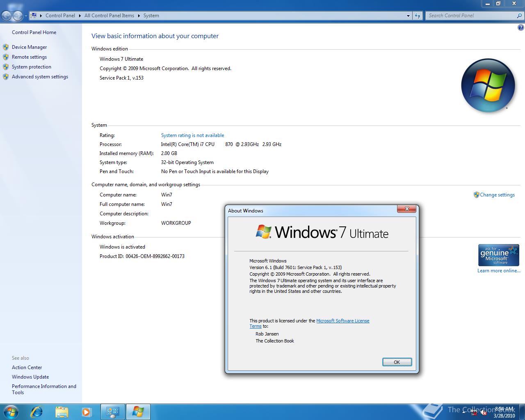The image size is (525, 420).
Task: Click Service Pack 1, v.153 text
Action: tap(121, 78)
